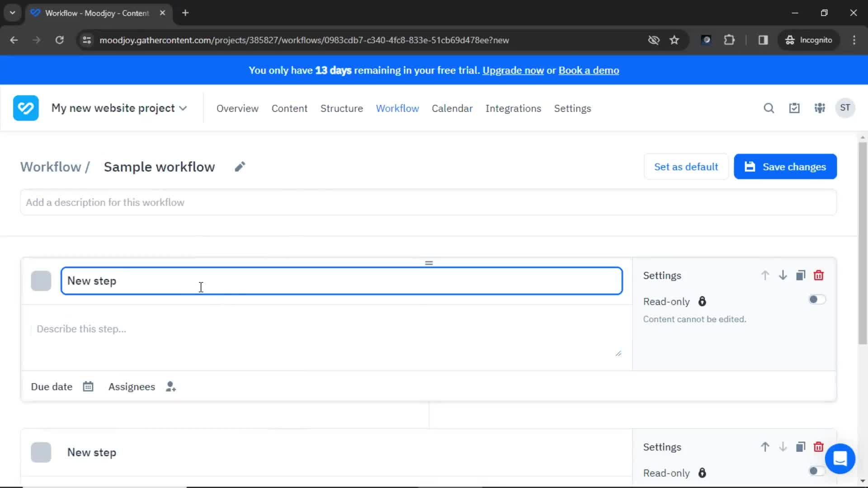
Task: Click the delete step trash icon
Action: (819, 275)
